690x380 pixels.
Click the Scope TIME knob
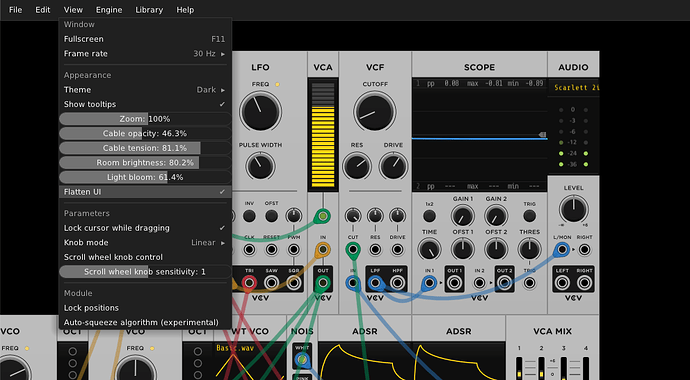[x=429, y=249]
